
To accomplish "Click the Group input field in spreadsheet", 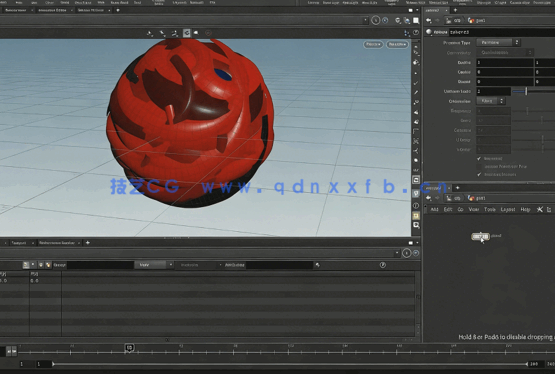I will click(x=100, y=265).
